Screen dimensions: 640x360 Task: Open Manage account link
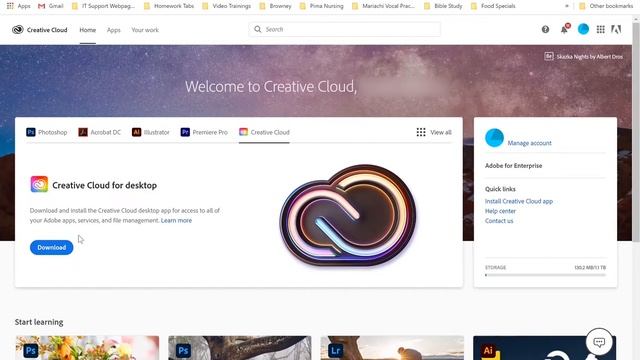pyautogui.click(x=529, y=143)
